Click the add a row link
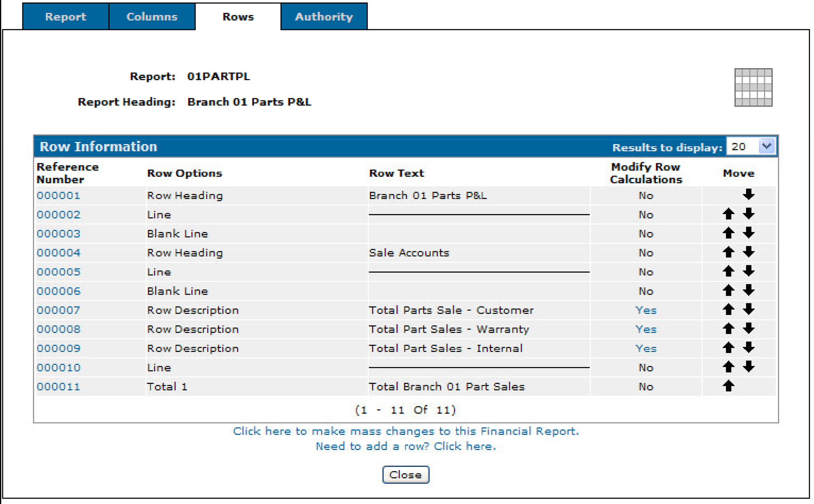The image size is (814, 504). [x=406, y=446]
